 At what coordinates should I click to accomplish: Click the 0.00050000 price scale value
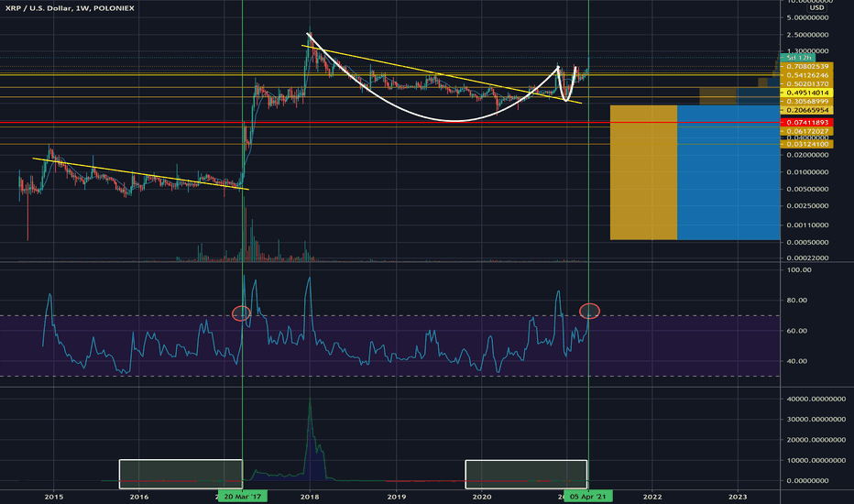pos(807,243)
